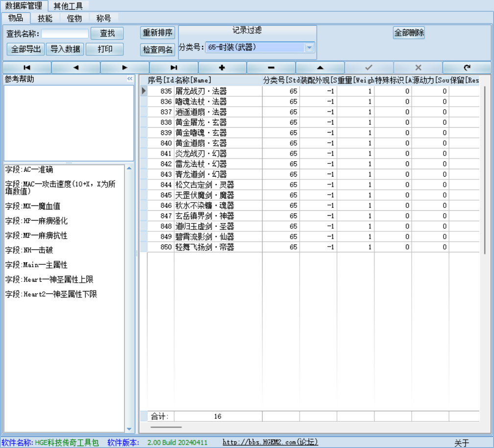Open the 分类号 category dropdown
Screen dimensions: 494x448
coord(309,48)
